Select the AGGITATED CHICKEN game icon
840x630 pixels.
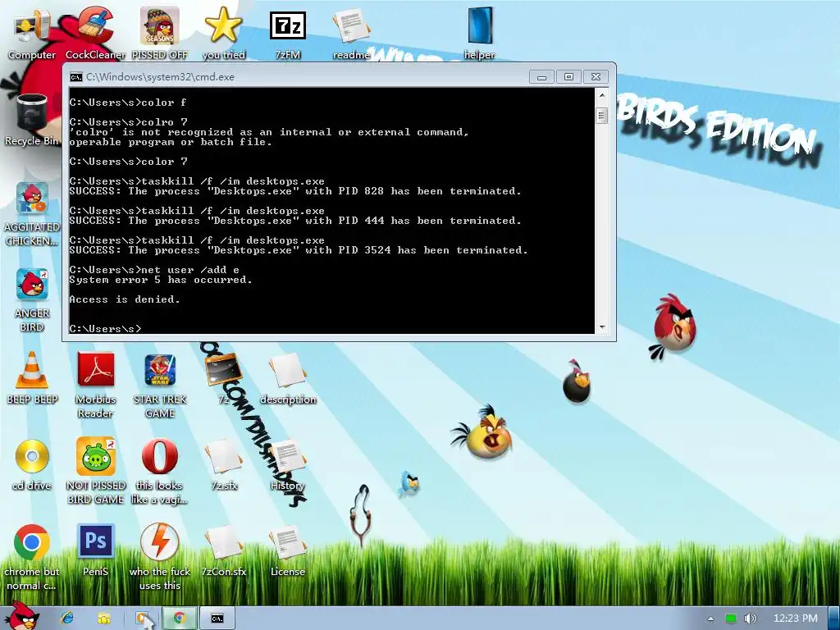tap(32, 213)
